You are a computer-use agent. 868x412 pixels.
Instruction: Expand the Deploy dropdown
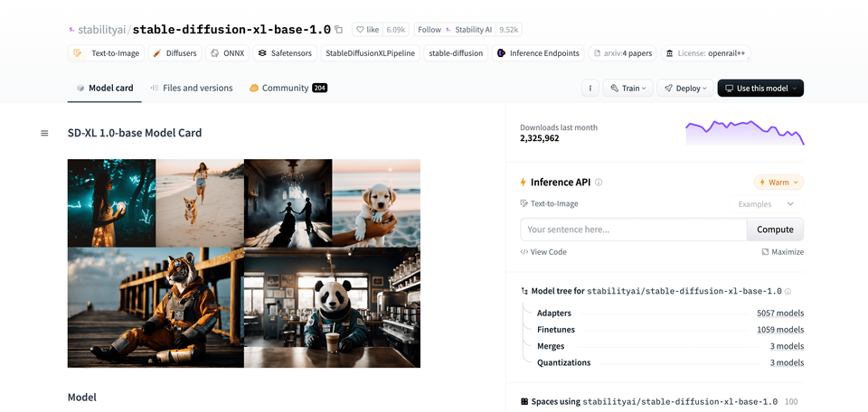coord(683,89)
